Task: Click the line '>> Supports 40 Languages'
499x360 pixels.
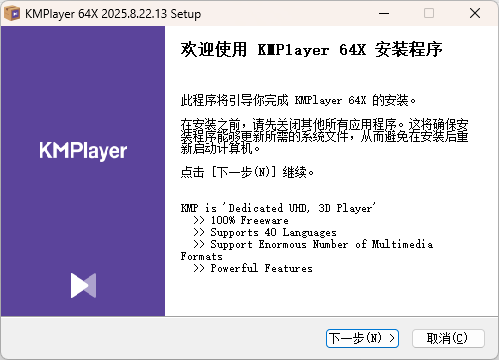Action: (265, 232)
